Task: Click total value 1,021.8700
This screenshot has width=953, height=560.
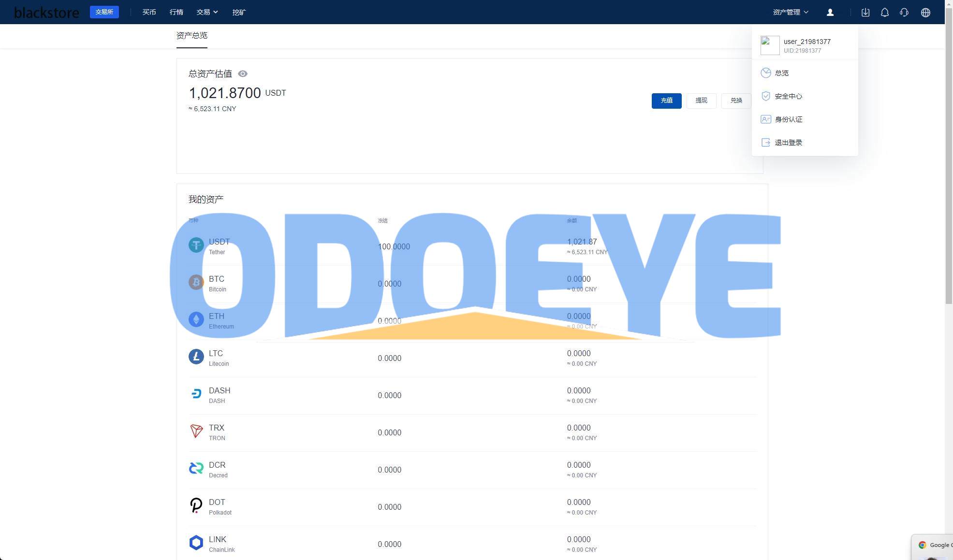Action: (x=225, y=93)
